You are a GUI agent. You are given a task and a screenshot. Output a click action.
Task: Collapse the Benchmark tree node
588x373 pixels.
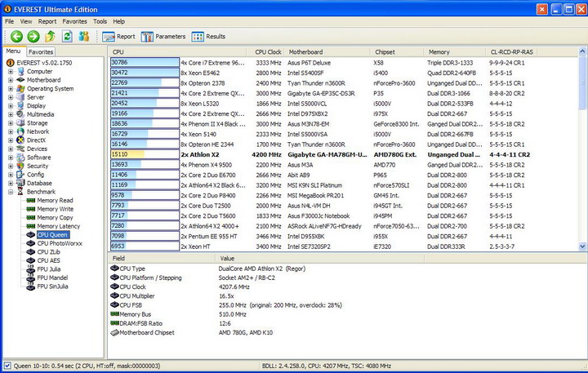(11, 192)
